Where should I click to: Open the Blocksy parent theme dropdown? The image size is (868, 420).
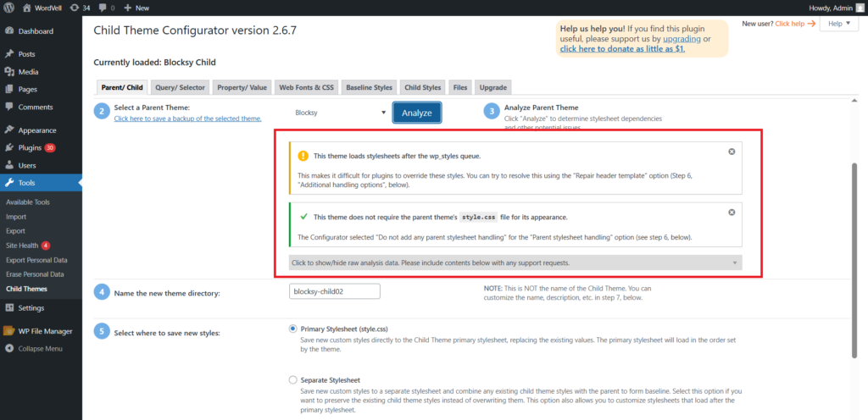(x=340, y=112)
